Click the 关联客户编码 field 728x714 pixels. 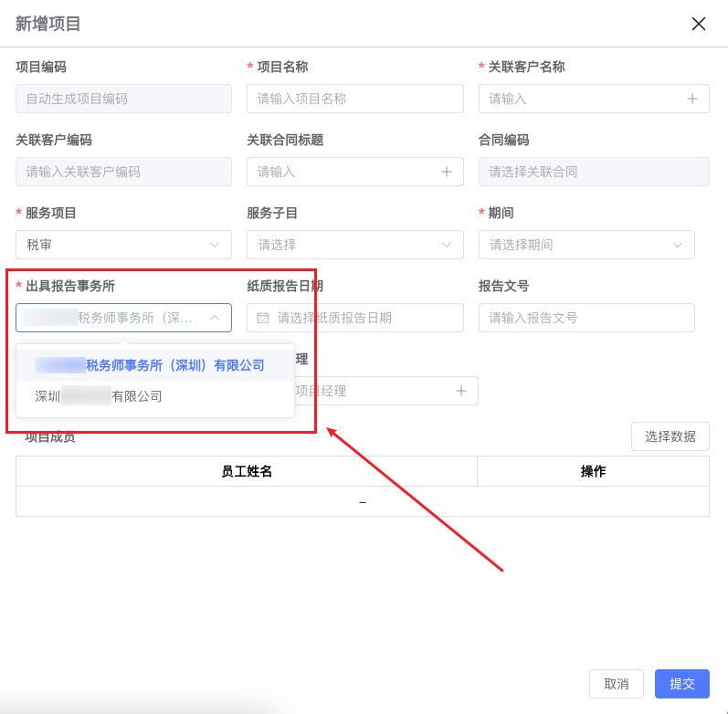[123, 172]
